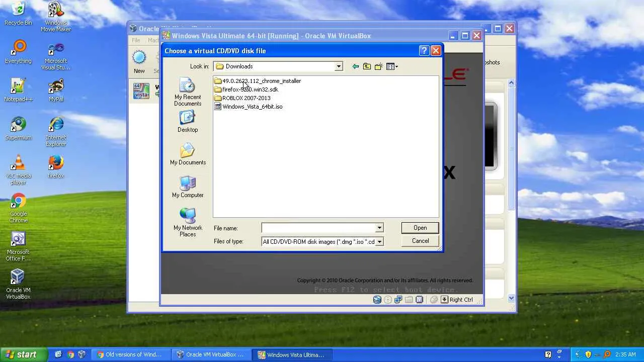Screen dimensions: 644x362
Task: Select the Supermium desktop icon
Action: (18, 129)
